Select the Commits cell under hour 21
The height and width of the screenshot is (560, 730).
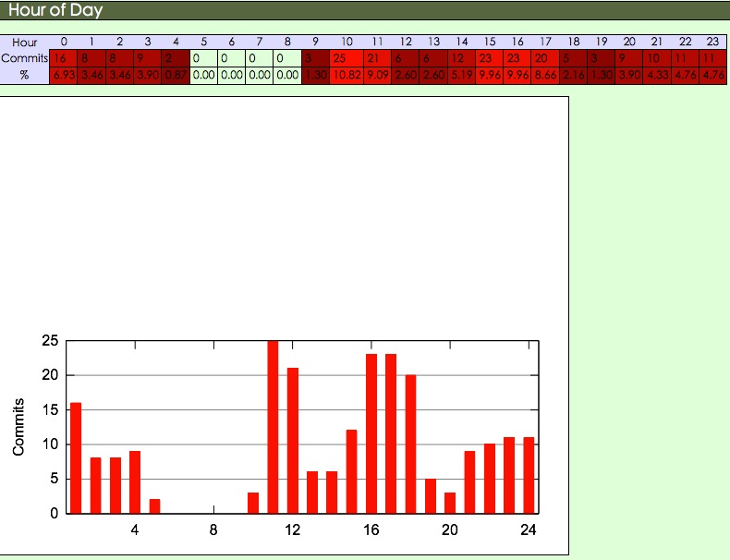click(657, 58)
